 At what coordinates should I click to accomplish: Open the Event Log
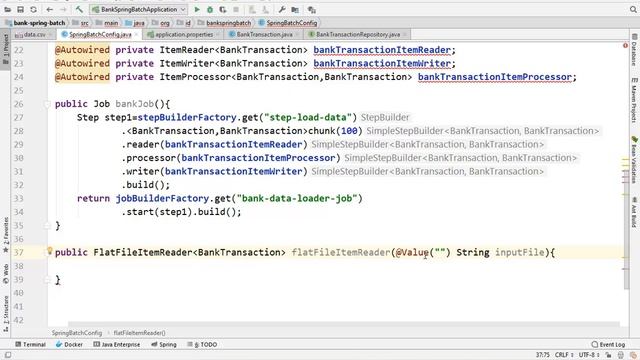(x=608, y=344)
